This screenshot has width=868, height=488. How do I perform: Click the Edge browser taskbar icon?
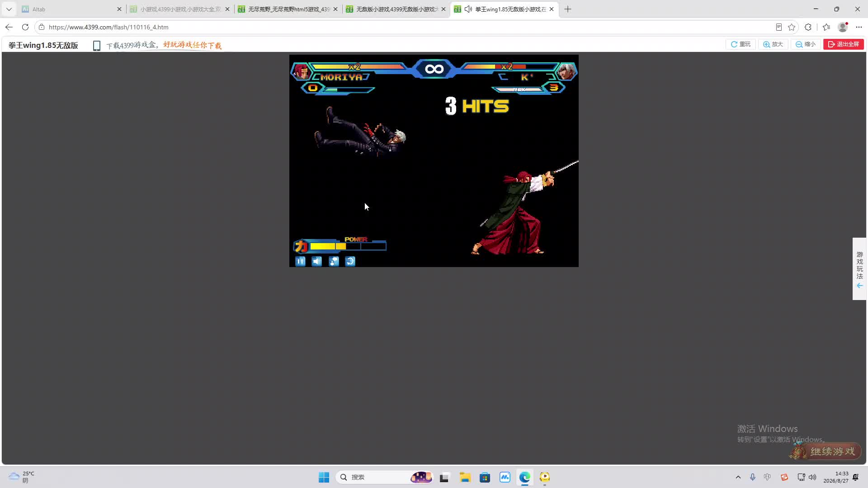coord(525,477)
